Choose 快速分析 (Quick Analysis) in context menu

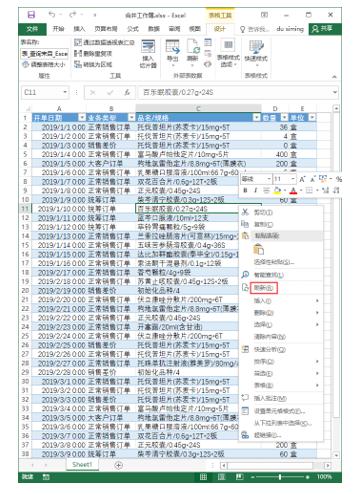coord(281,349)
